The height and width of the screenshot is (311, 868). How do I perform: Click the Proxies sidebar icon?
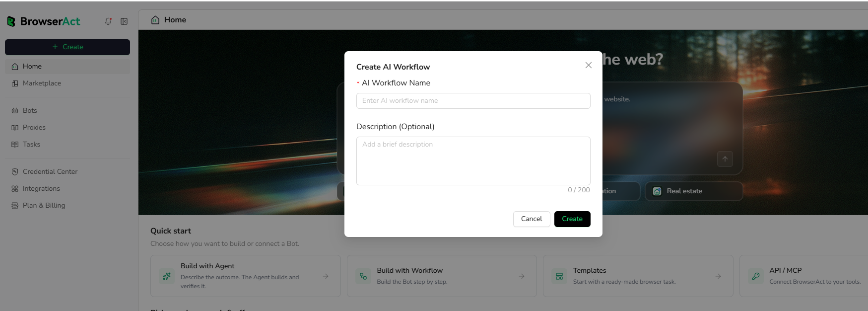[x=15, y=128]
